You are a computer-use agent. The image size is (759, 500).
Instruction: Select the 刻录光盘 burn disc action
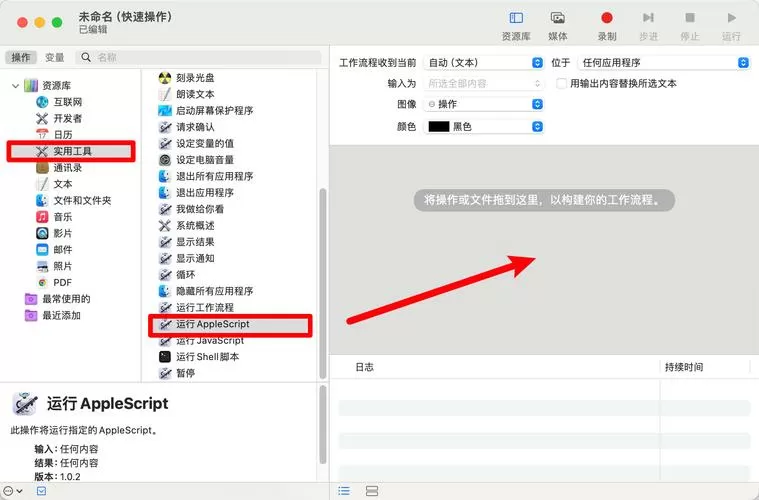click(x=186, y=77)
